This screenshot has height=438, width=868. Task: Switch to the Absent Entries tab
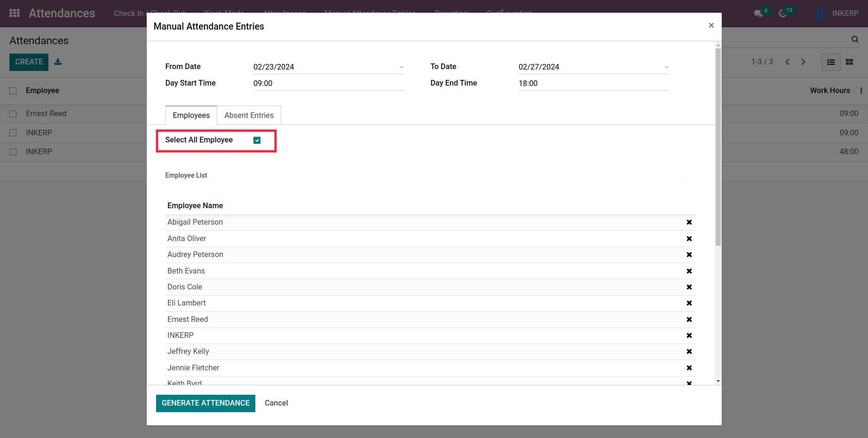pyautogui.click(x=249, y=116)
